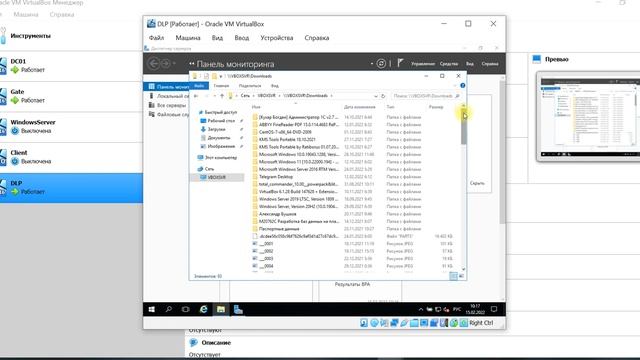Screen dimensions: 640x360
Task: Refresh the Explorer folder view
Action: tap(383, 96)
